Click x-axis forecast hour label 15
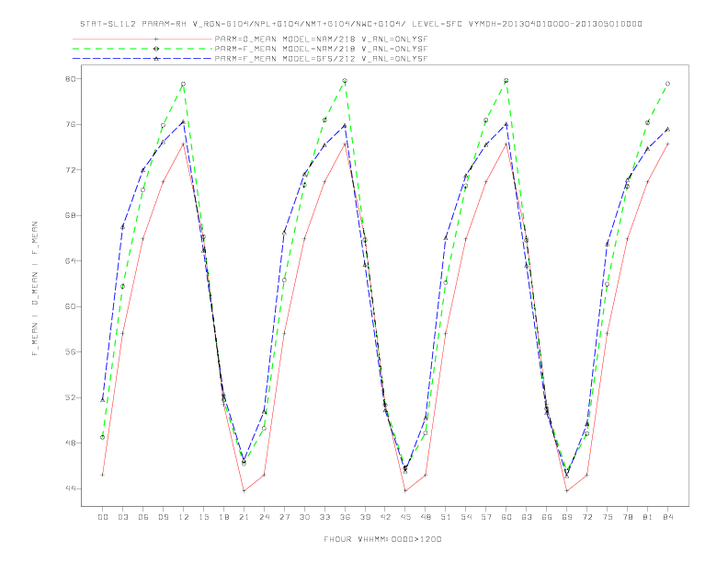Image resolution: width=728 pixels, height=563 pixels. [203, 517]
